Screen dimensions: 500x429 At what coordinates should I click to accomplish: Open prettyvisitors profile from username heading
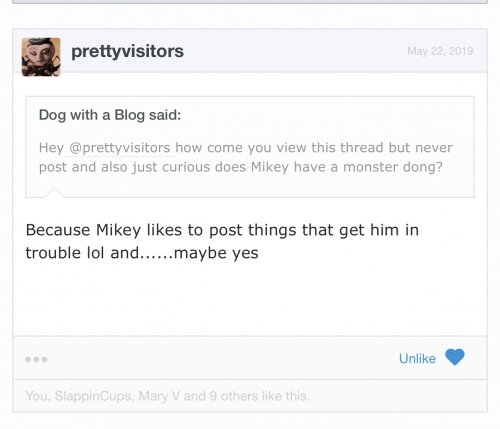tap(127, 51)
